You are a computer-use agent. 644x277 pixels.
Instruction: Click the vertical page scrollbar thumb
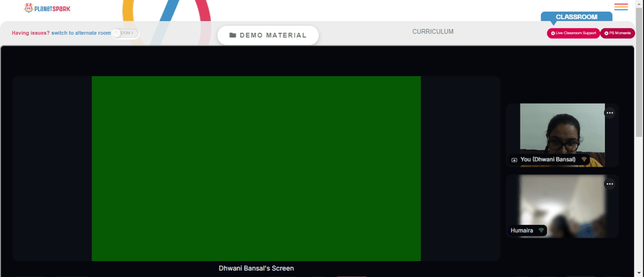[x=640, y=72]
